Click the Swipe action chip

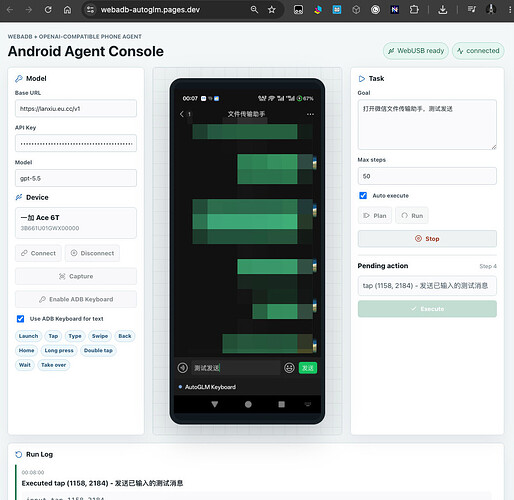pos(100,336)
